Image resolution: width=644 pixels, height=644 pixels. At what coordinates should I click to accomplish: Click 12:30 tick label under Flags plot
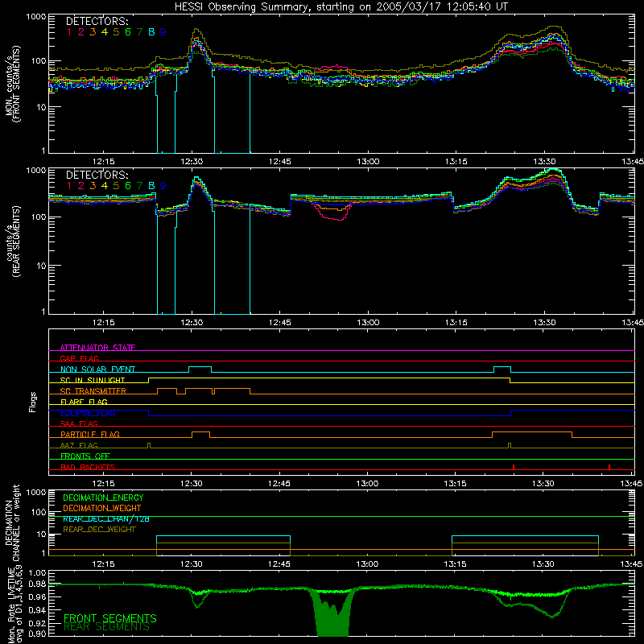click(x=191, y=484)
